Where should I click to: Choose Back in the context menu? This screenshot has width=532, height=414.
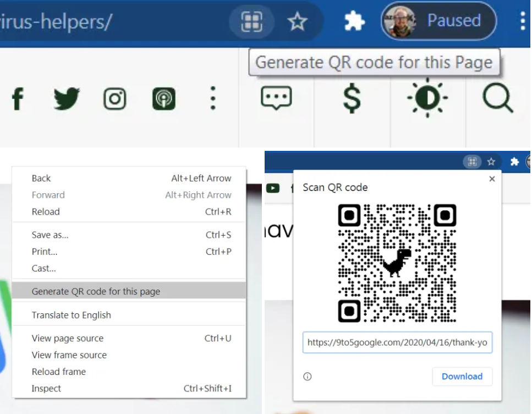[129, 178]
